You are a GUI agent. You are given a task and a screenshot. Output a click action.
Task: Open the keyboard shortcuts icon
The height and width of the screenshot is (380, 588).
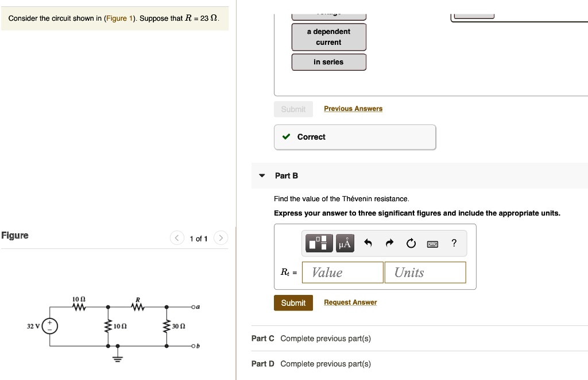(x=432, y=243)
